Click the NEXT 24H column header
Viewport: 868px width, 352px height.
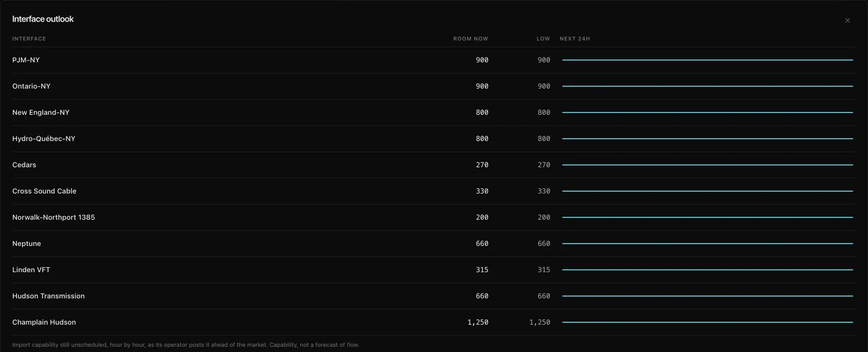pos(575,39)
